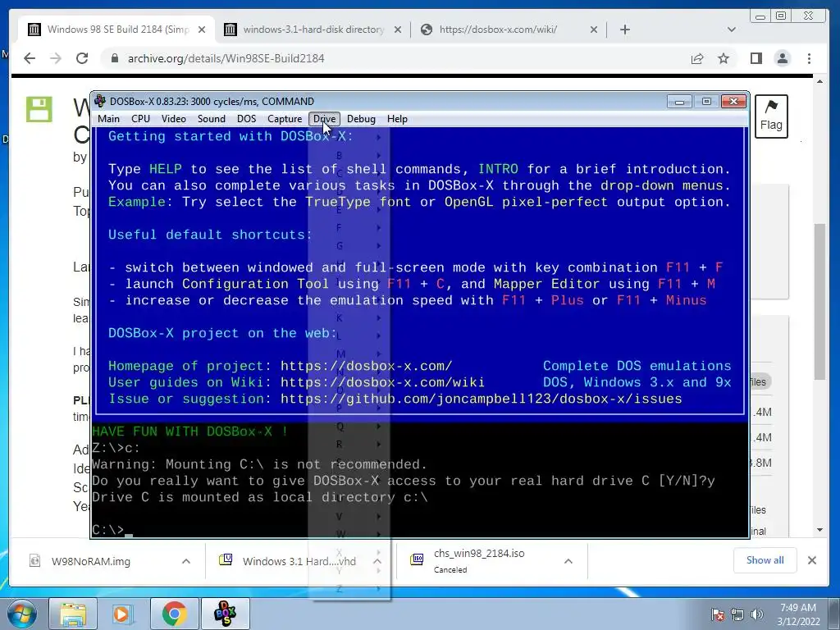Click the green floppy disk item icon
This screenshot has width=840, height=630.
39,109
